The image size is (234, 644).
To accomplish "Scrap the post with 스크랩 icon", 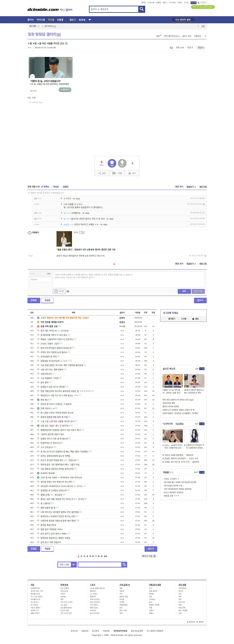I will pos(117,173).
